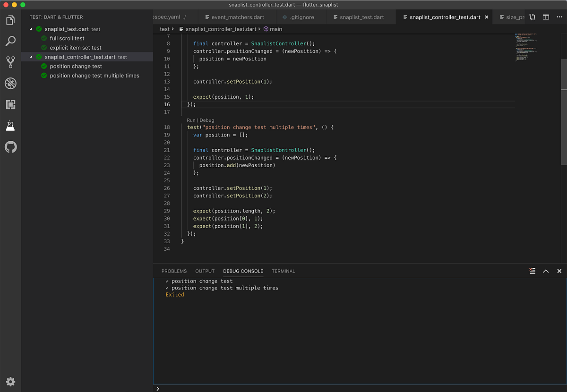Maximize the panel with the chevron up

point(546,271)
